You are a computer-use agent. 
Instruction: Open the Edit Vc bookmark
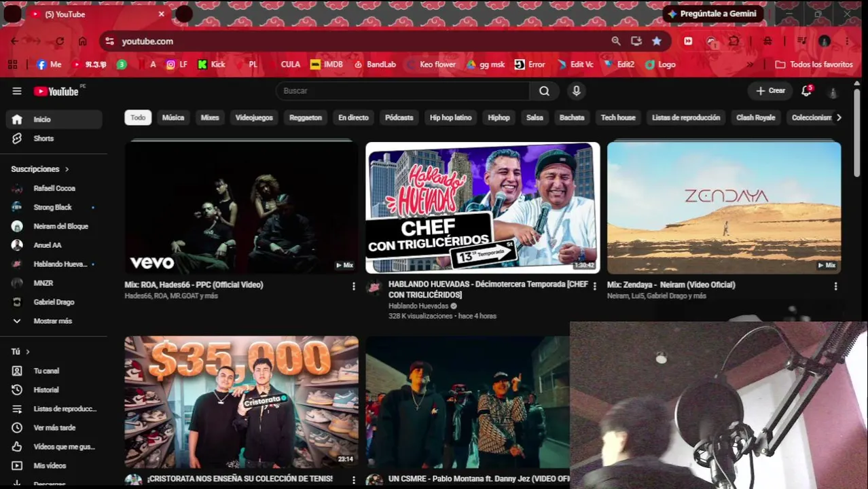click(575, 65)
